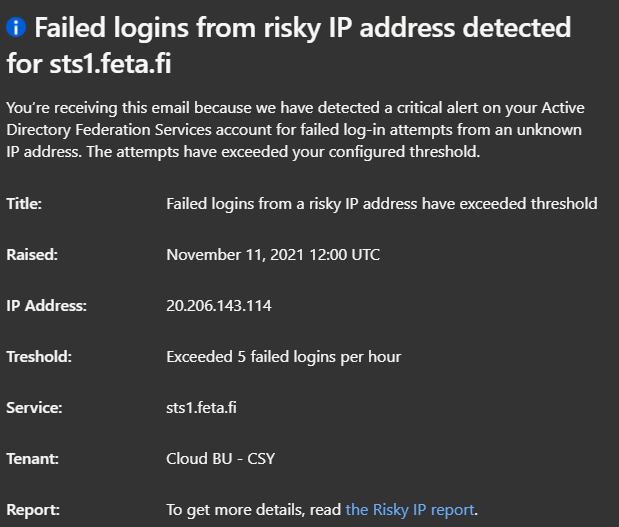619x527 pixels.
Task: Click 'sts1.feta.fi' in the heading
Action: click(x=110, y=63)
